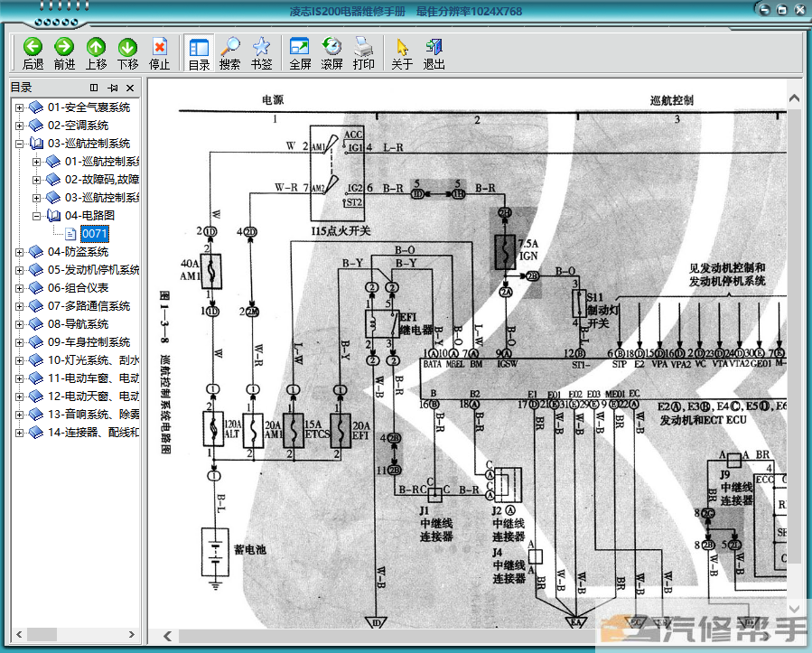Click the 02-空调系统 book icon
The height and width of the screenshot is (653, 812).
point(36,126)
